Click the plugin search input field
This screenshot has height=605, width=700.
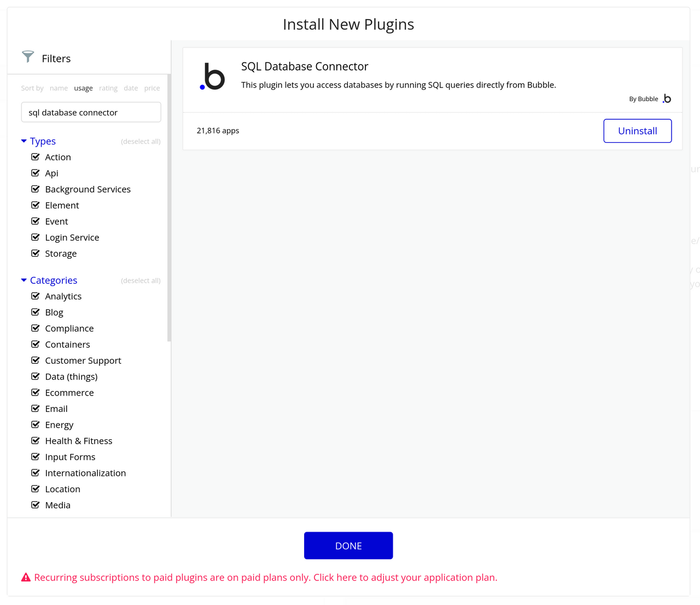[91, 112]
